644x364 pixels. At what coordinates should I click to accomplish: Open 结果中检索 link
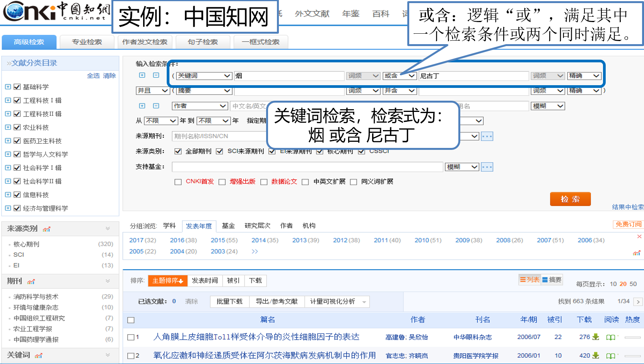tap(628, 207)
